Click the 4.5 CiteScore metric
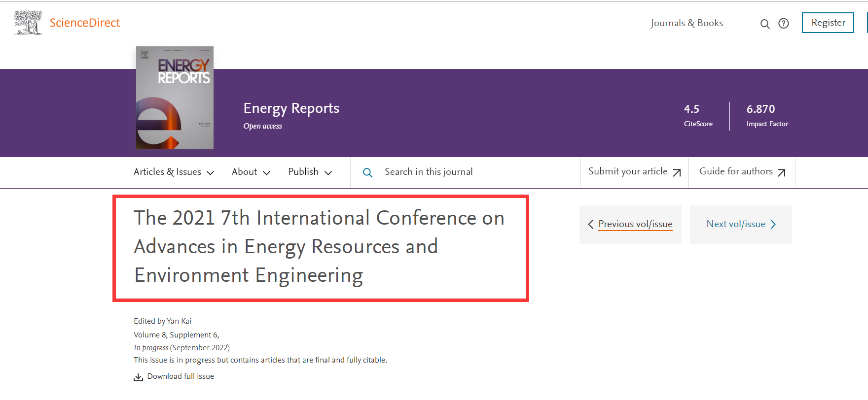The height and width of the screenshot is (400, 868). click(698, 116)
